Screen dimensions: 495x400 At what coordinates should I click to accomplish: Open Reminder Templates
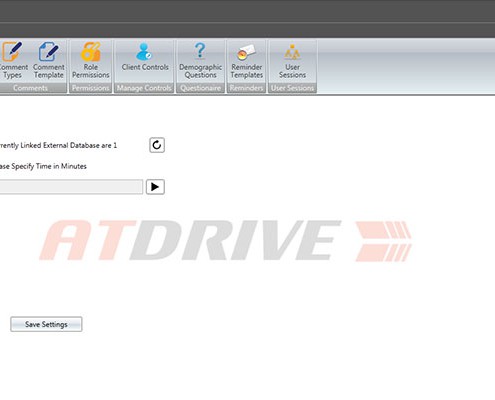pyautogui.click(x=247, y=61)
